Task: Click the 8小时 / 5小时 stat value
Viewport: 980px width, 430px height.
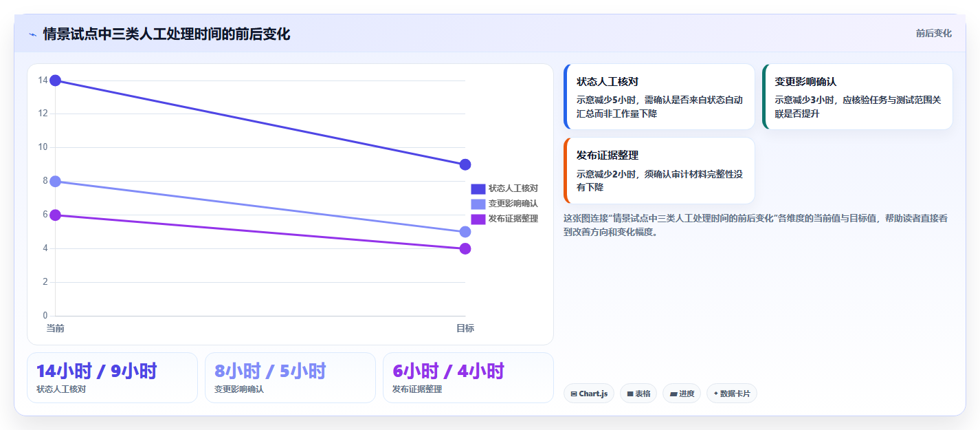Action: click(270, 371)
